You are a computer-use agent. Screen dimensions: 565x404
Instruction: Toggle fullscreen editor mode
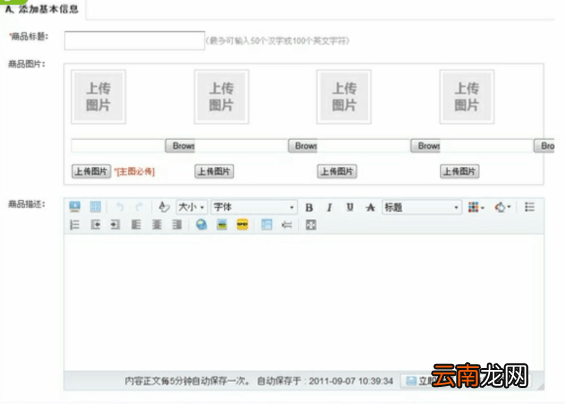311,225
